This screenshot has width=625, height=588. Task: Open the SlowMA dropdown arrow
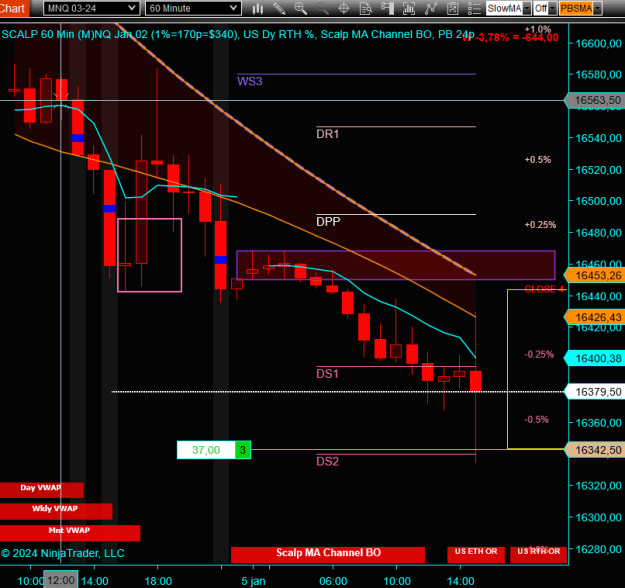pyautogui.click(x=527, y=8)
